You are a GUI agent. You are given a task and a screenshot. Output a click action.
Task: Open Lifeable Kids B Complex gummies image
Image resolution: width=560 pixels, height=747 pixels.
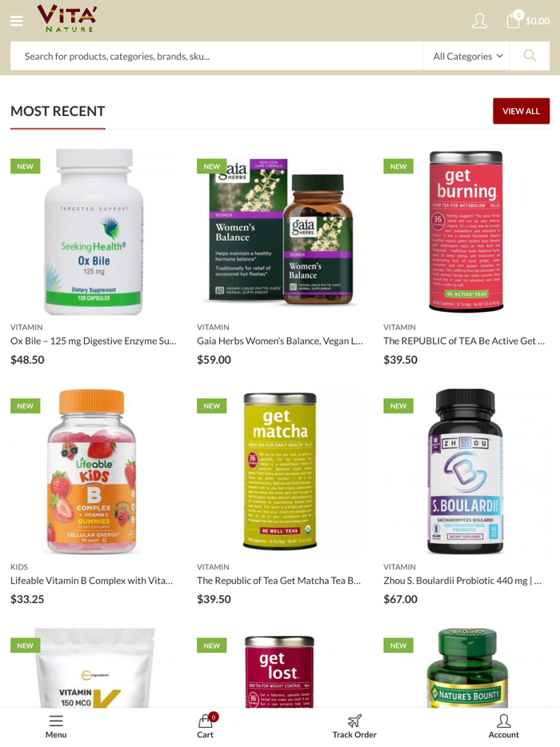click(94, 471)
